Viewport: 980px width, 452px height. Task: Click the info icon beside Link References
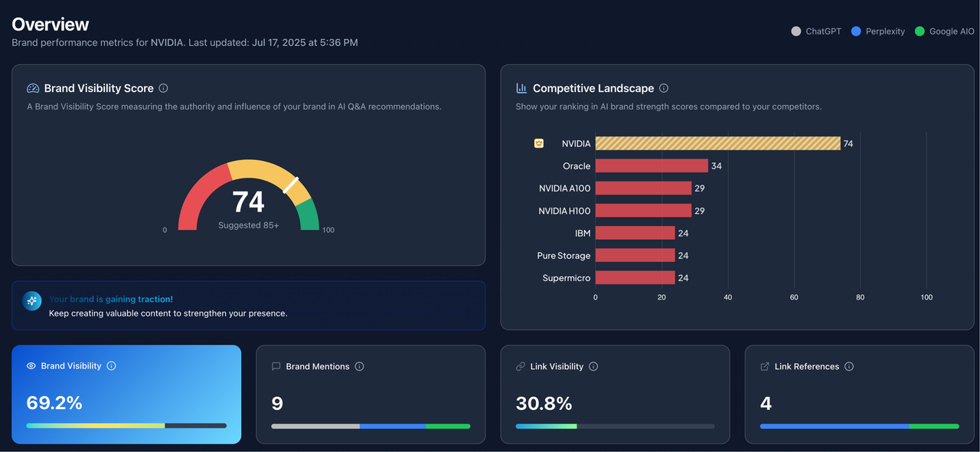point(849,366)
